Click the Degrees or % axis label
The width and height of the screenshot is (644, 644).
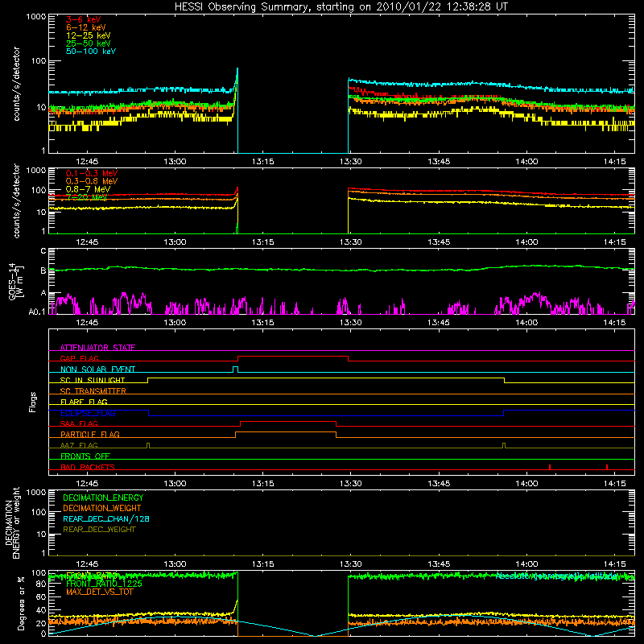click(21, 603)
